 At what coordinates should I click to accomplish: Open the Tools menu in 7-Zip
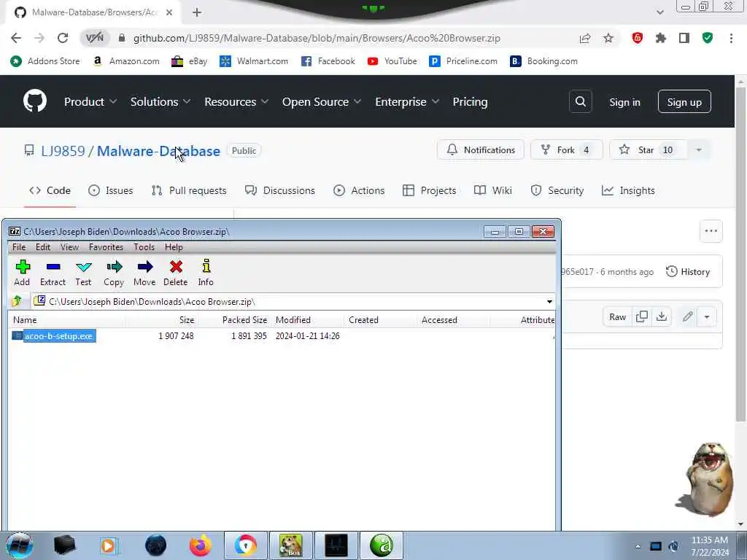click(x=144, y=246)
